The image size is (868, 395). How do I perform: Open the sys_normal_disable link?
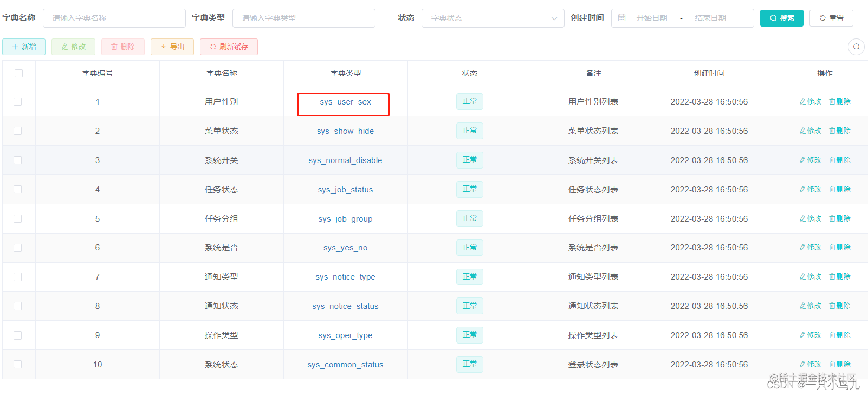(x=345, y=160)
